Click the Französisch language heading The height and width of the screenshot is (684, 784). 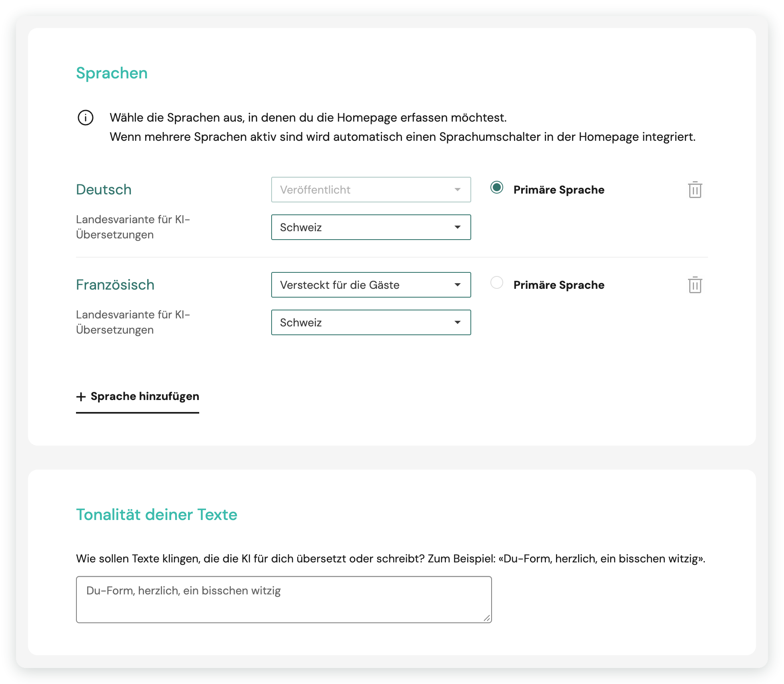pyautogui.click(x=115, y=285)
